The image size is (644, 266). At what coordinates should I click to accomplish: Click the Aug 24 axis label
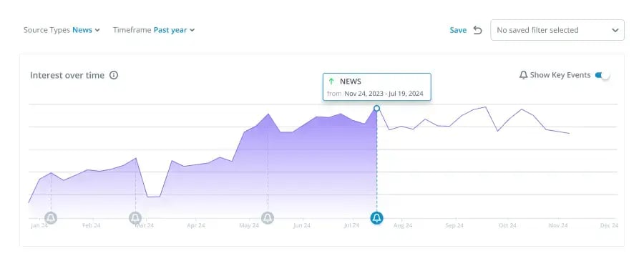402,225
